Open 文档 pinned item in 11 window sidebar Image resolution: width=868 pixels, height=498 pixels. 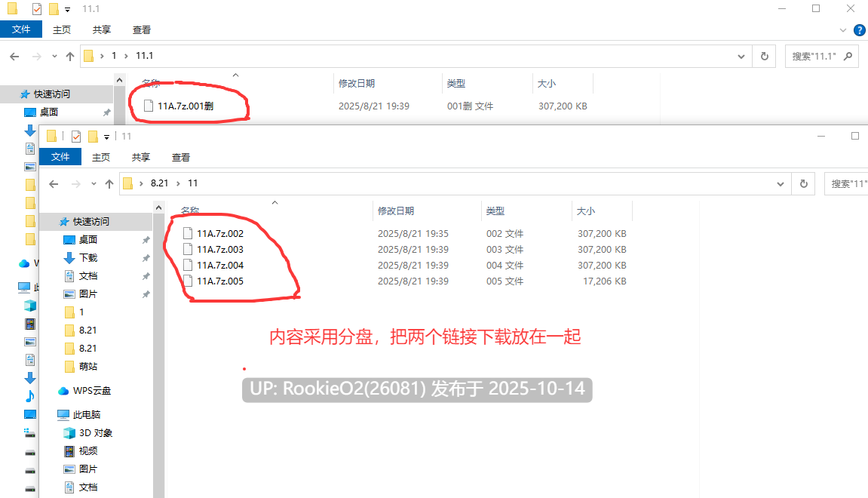click(88, 276)
